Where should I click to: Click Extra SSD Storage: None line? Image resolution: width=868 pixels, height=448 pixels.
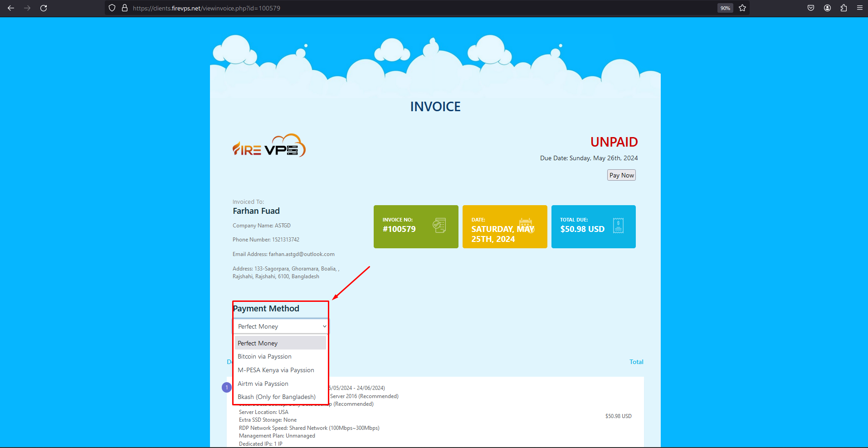click(x=268, y=420)
